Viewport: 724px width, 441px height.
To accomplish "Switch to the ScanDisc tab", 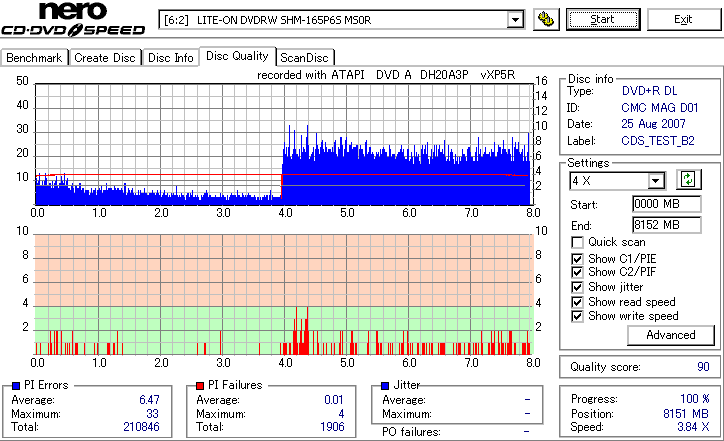I will (x=304, y=58).
